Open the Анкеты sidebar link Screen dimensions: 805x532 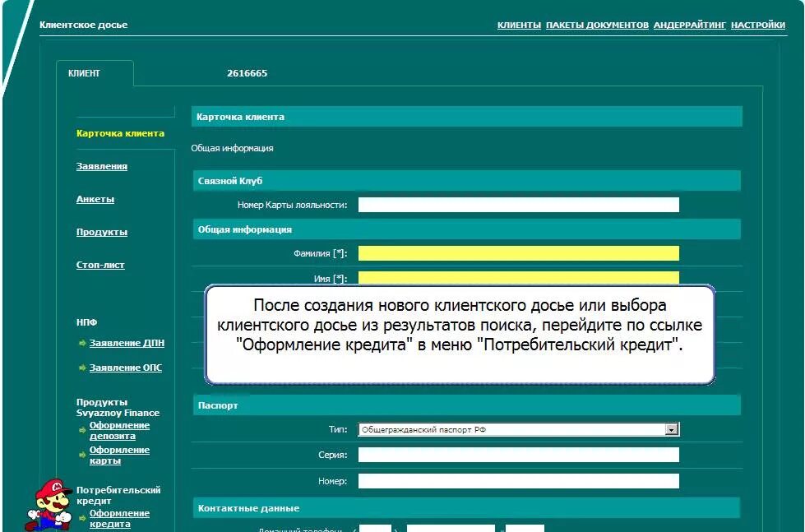95,199
